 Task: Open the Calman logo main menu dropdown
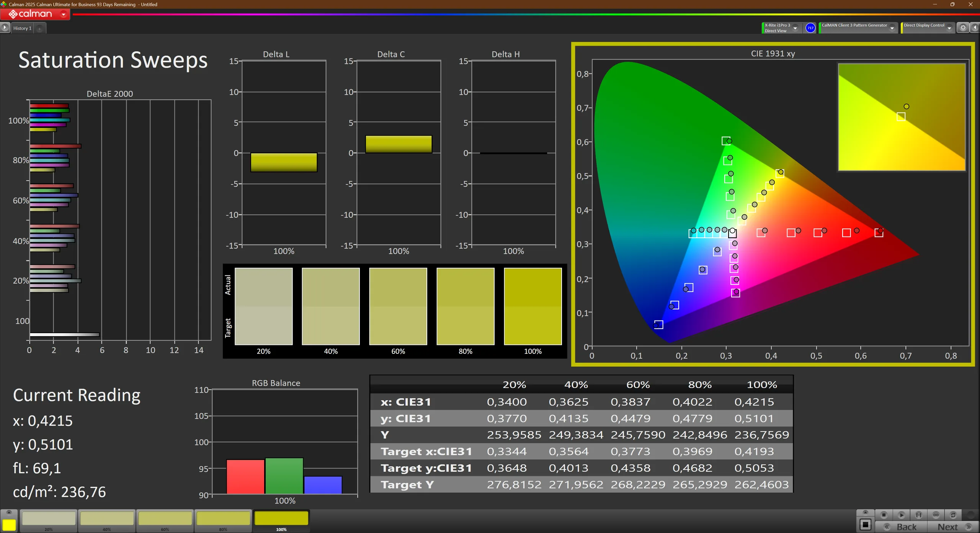64,14
